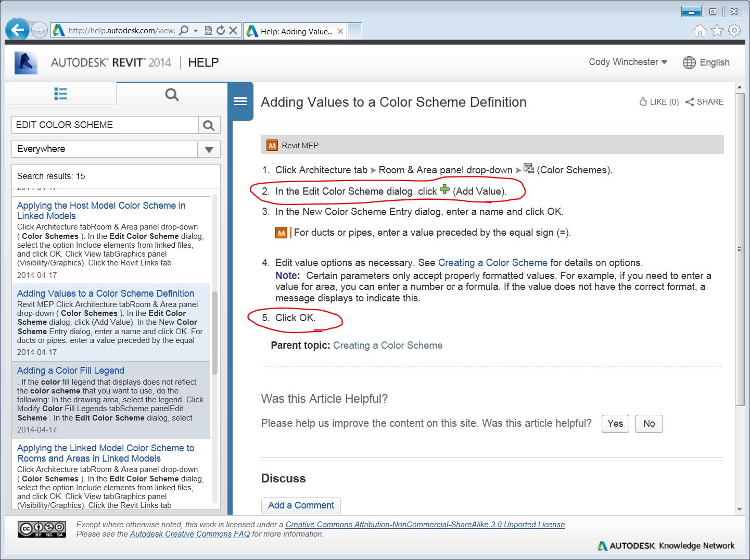
Task: Click the Creative Commons BY-NC-SA badge
Action: tap(42, 529)
